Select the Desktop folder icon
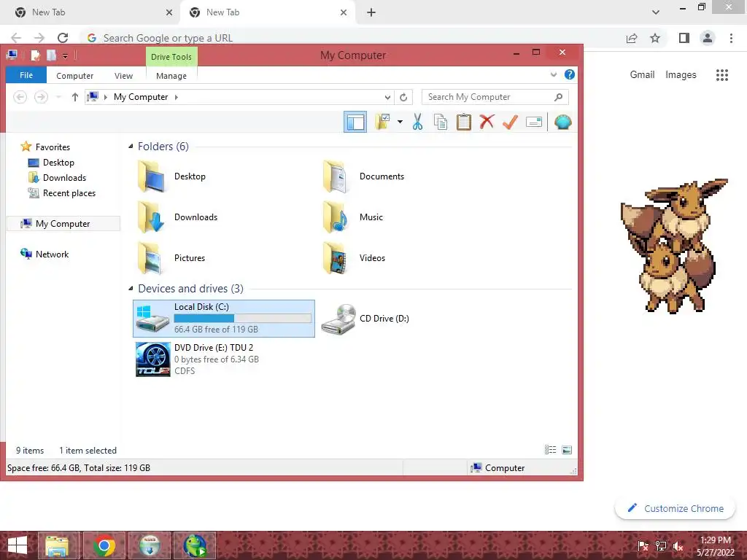The width and height of the screenshot is (747, 560). tap(152, 176)
